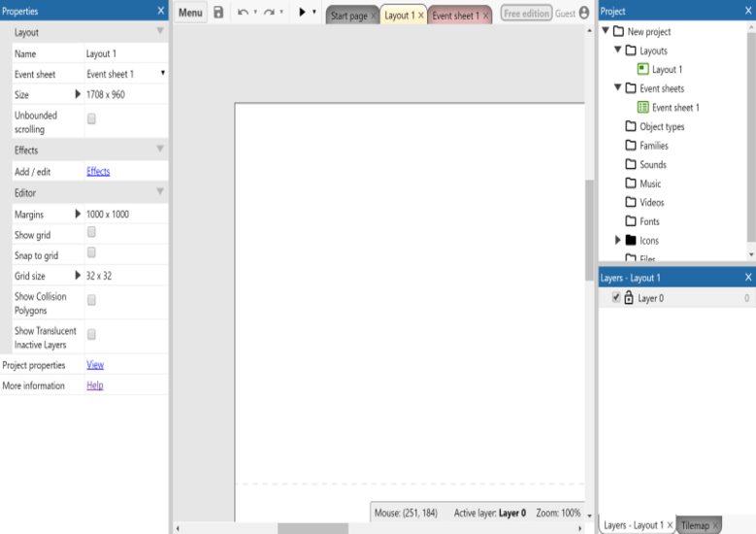Switch to Event sheet 1 tab

click(x=454, y=16)
